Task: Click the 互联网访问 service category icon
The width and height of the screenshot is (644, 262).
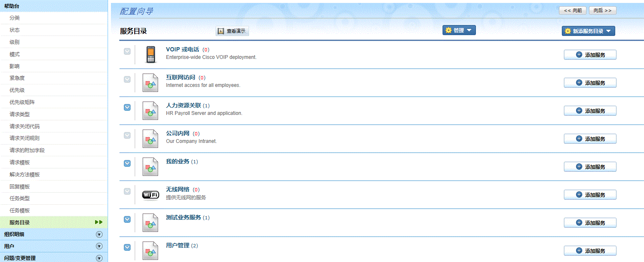Action: [150, 83]
